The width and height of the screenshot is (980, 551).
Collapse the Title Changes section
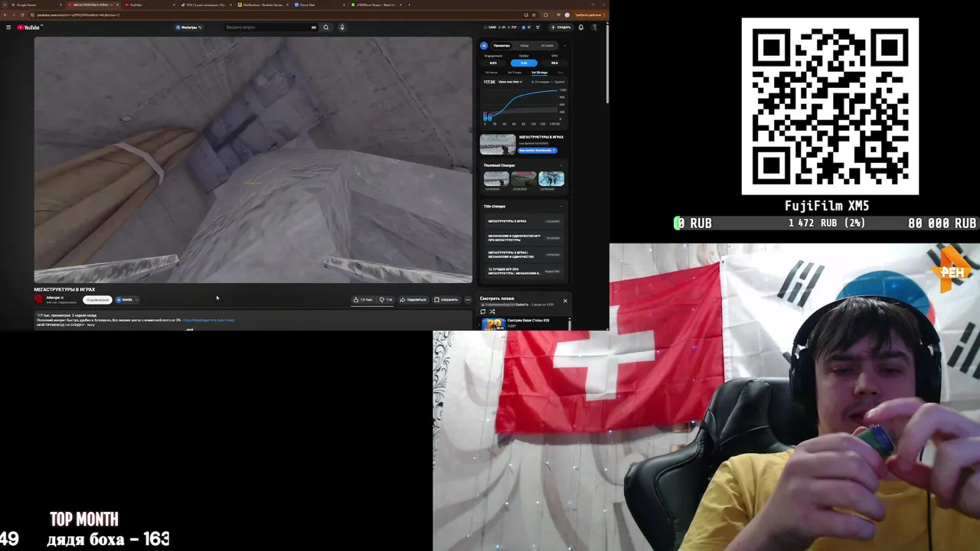click(560, 206)
